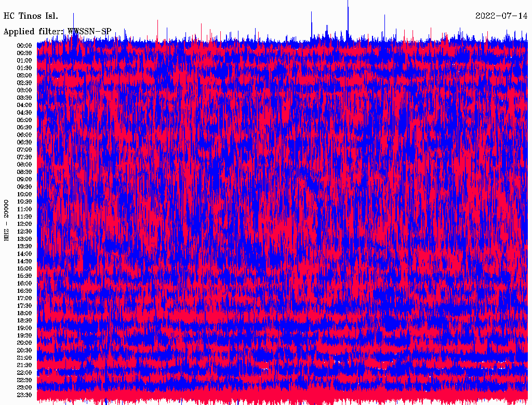
Task: Select the 04:30 time row label
Action: [24, 113]
